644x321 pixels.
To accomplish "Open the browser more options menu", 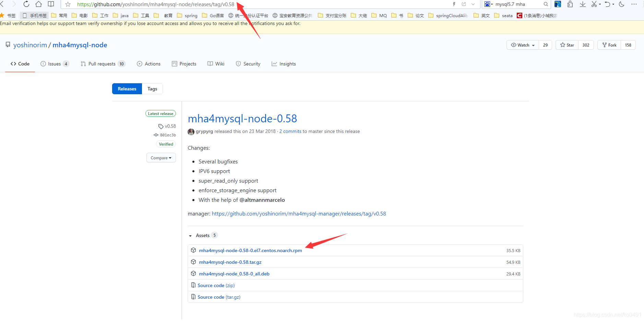I will (x=634, y=4).
